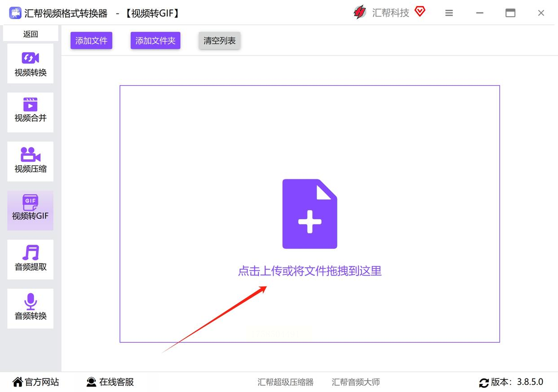Select the 音频转换 microphone icon
The width and height of the screenshot is (558, 392).
[x=31, y=301]
